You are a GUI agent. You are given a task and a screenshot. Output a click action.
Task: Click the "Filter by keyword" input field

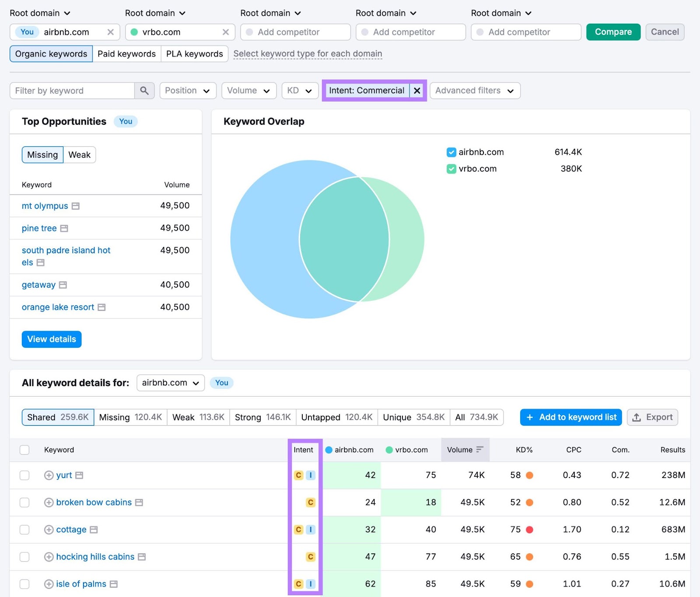tap(72, 91)
